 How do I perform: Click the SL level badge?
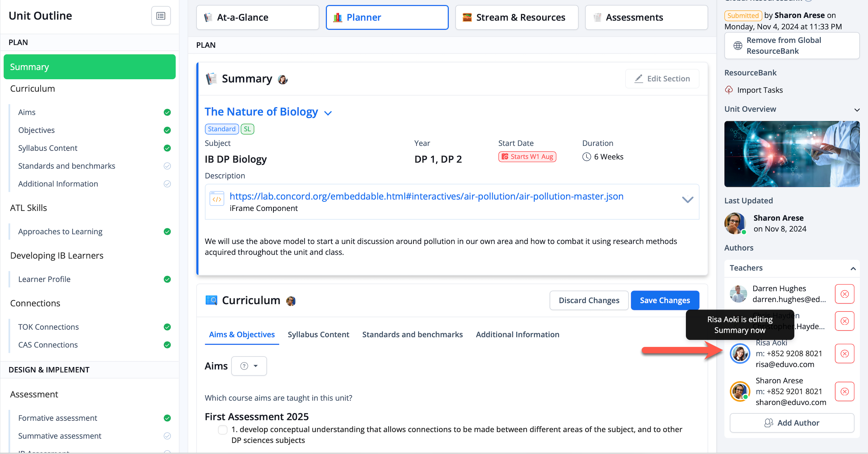pyautogui.click(x=247, y=129)
